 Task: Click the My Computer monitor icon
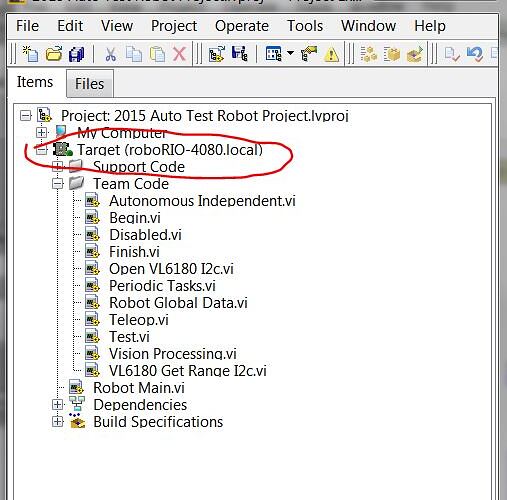coord(61,131)
